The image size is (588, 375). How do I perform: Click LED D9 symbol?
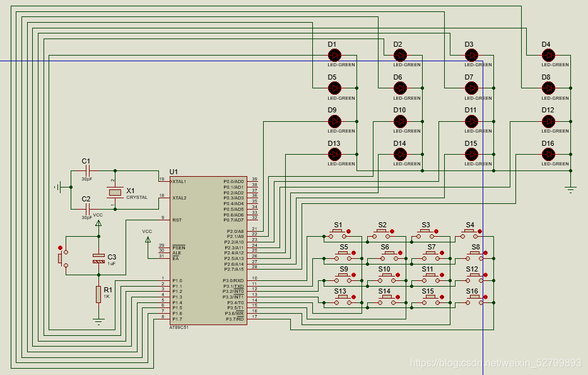pyautogui.click(x=334, y=121)
